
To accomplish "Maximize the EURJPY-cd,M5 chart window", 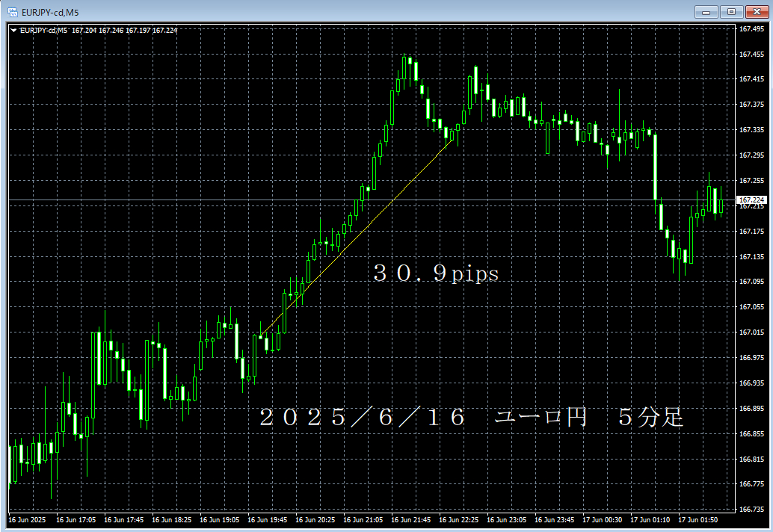I will tap(731, 12).
